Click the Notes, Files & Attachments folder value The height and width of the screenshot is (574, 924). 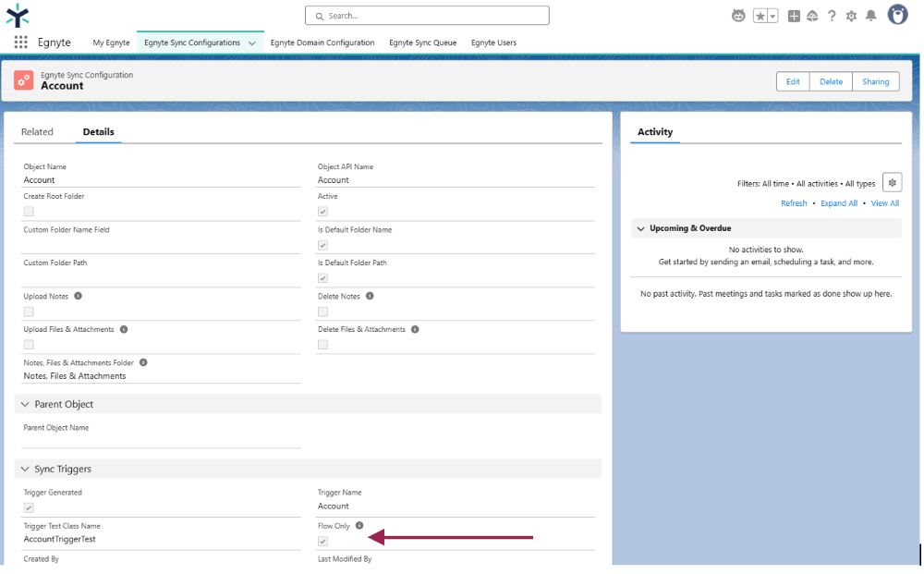point(75,376)
